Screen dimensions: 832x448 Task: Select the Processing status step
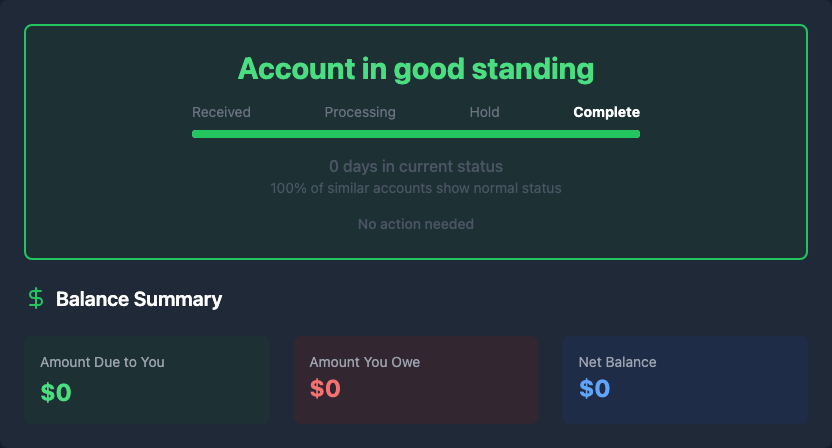pyautogui.click(x=360, y=112)
